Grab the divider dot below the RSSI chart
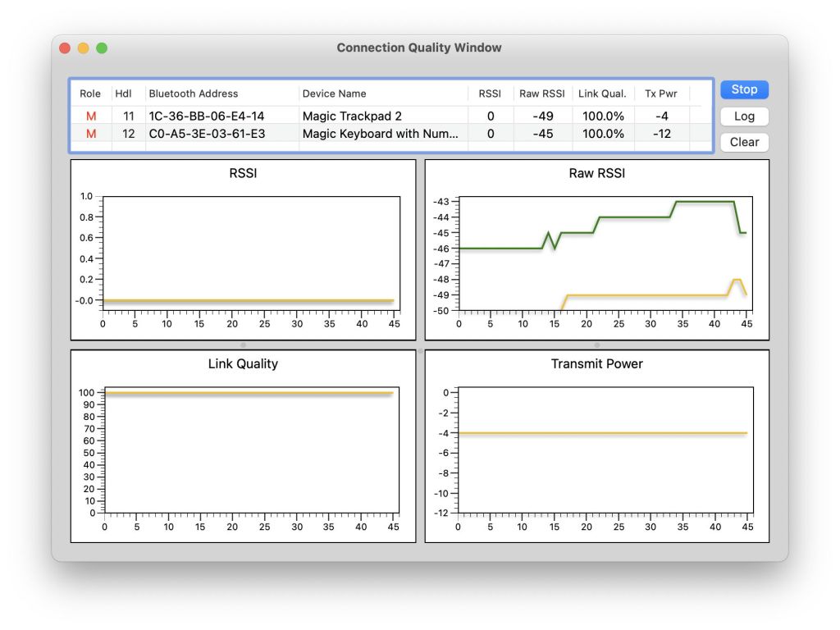 click(x=243, y=345)
